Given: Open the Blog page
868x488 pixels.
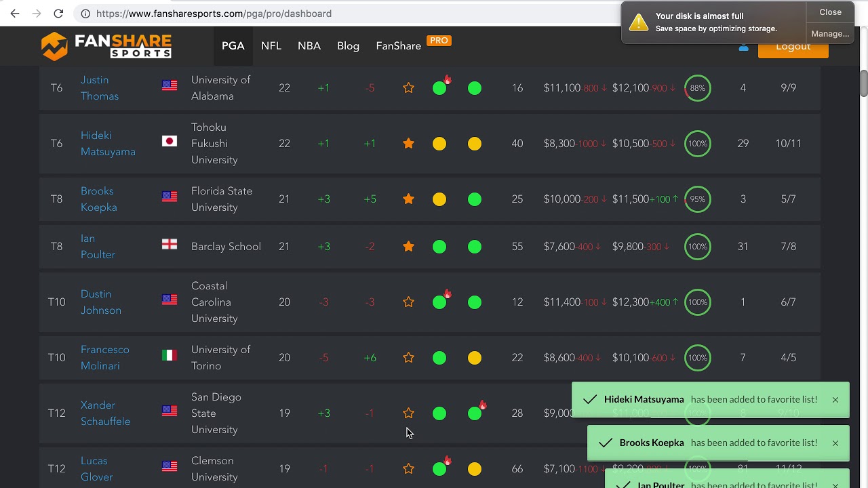Looking at the screenshot, I should pos(348,46).
